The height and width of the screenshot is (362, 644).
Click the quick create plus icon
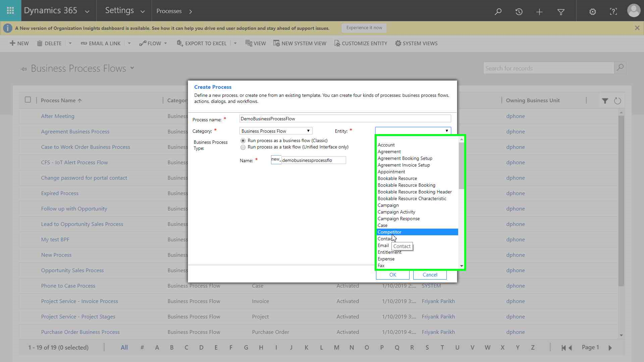[x=539, y=12]
